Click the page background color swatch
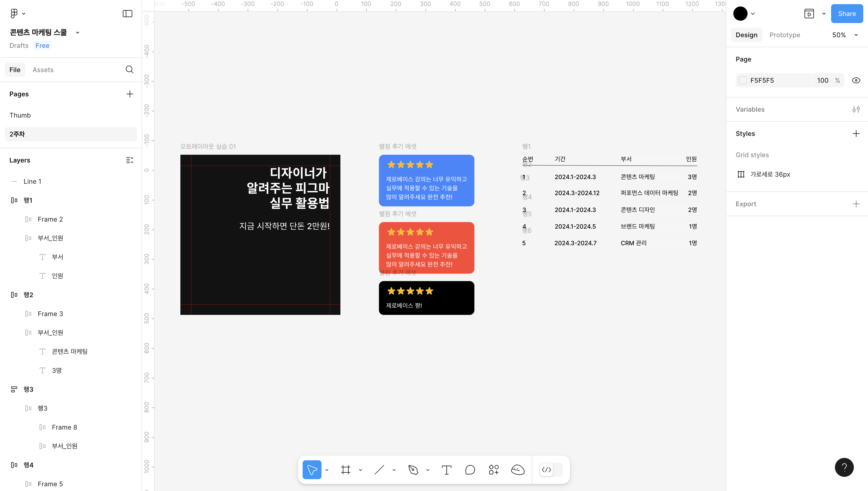Viewport: 868px width, 491px height. tap(743, 80)
